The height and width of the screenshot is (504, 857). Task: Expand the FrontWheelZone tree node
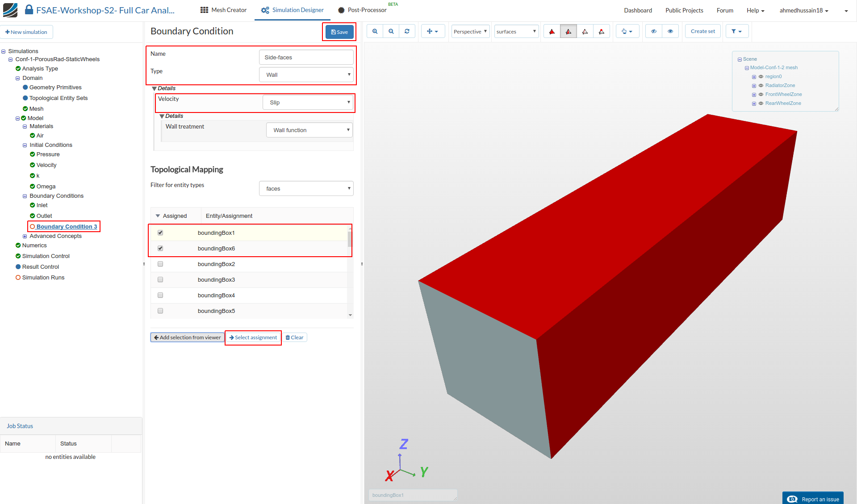754,95
